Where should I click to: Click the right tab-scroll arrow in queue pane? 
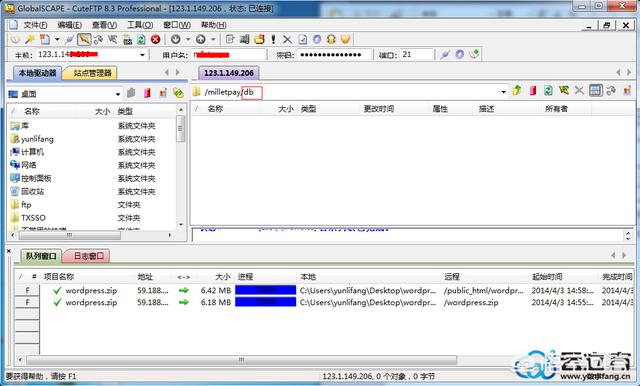coord(624,255)
